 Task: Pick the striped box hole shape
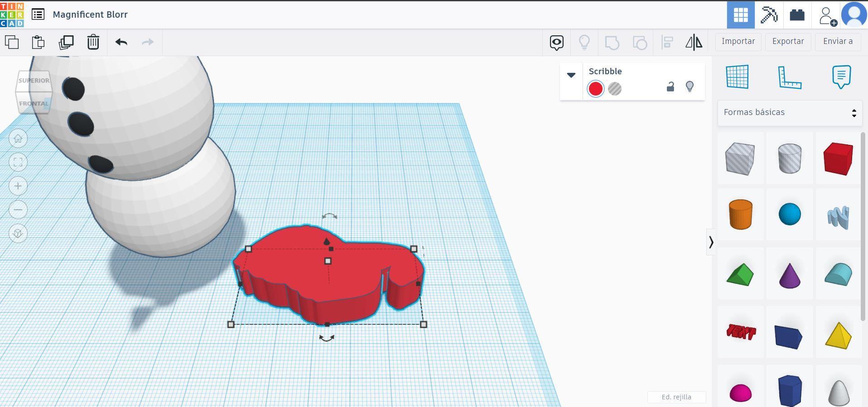coord(740,158)
